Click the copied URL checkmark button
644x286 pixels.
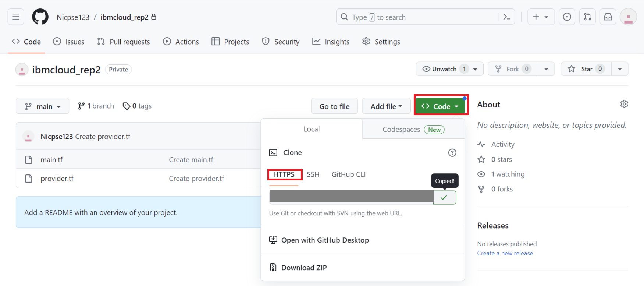444,198
